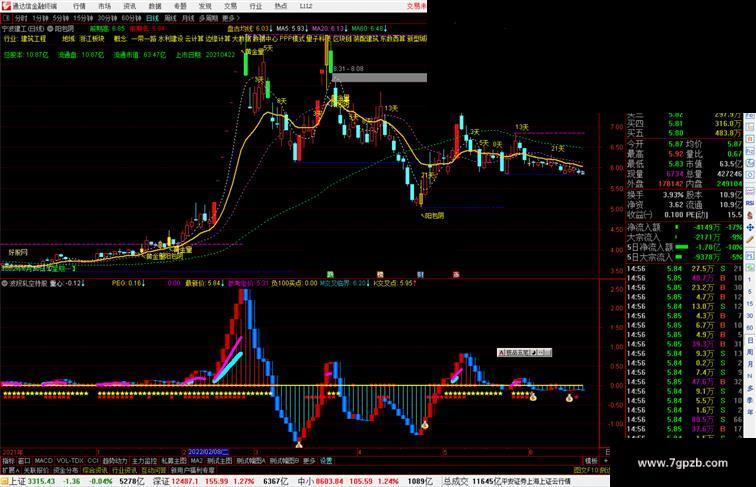The image size is (756, 487).
Task: Open the 模板 template dropdown
Action: [x=591, y=461]
